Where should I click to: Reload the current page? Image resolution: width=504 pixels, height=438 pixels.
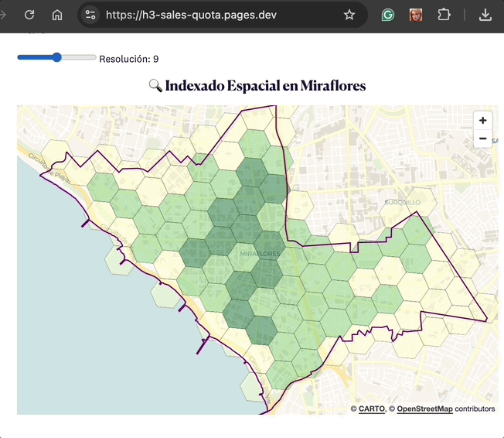(29, 15)
